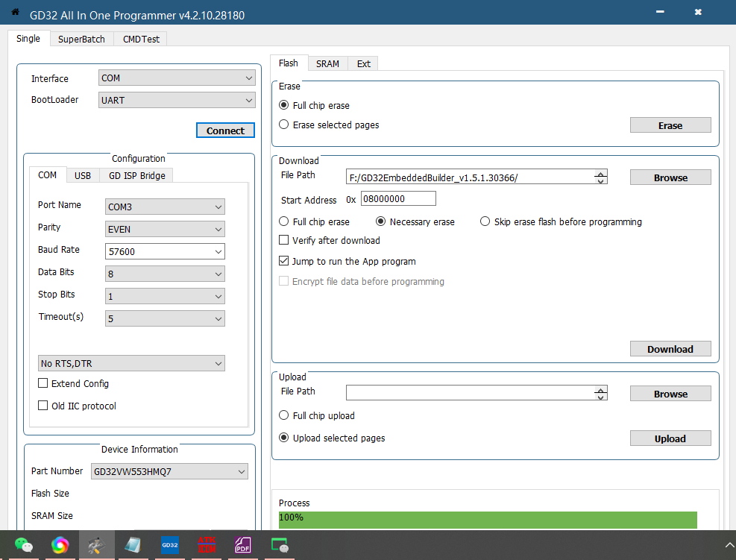Open the CMDTest tab
Viewport: 736px width, 560px height.
coord(141,39)
